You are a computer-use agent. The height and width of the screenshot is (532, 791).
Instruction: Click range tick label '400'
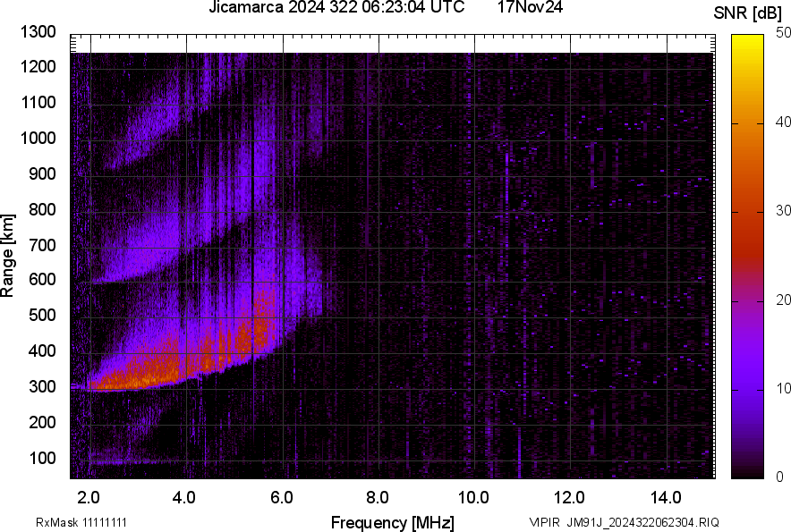42,351
